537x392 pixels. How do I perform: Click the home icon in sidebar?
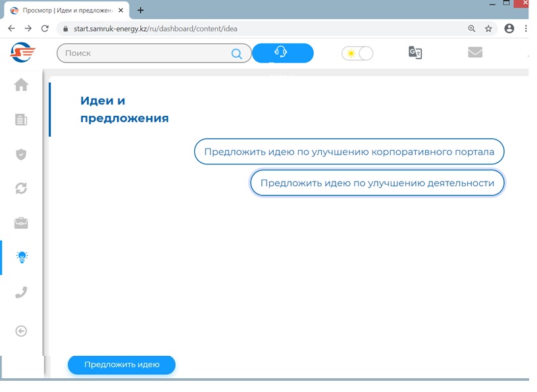click(21, 85)
